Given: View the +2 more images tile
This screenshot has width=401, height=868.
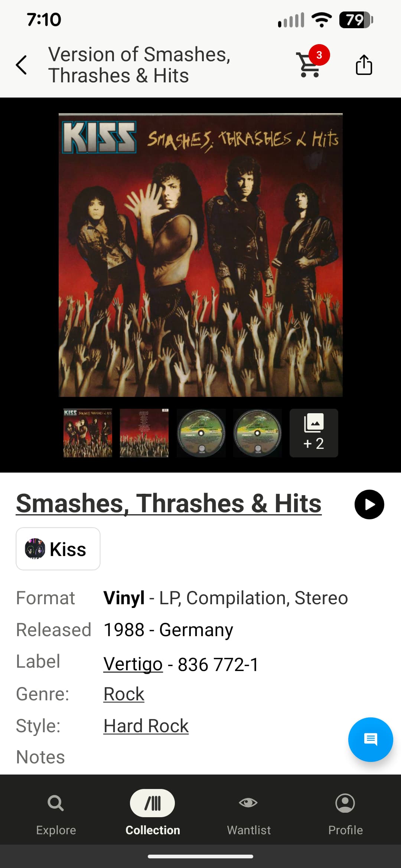Looking at the screenshot, I should coord(314,433).
